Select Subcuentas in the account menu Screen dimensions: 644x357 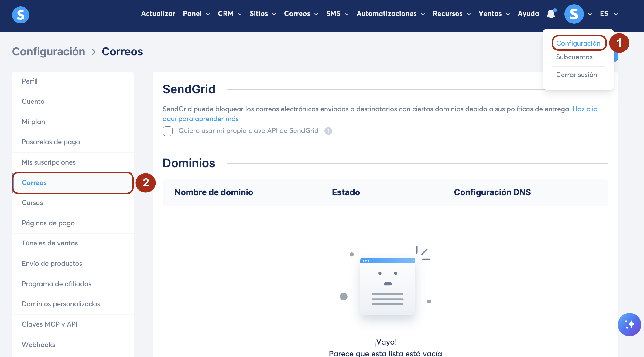(x=574, y=57)
